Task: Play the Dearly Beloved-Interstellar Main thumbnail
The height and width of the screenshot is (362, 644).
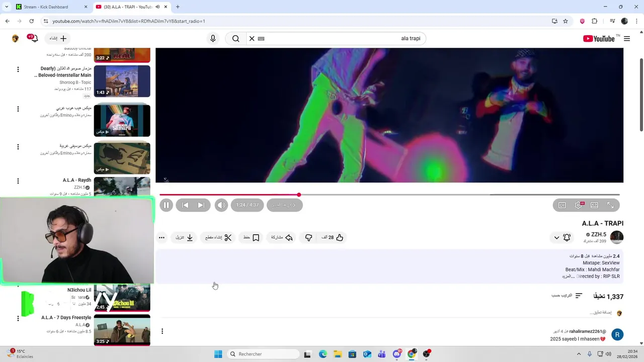Action: click(122, 81)
